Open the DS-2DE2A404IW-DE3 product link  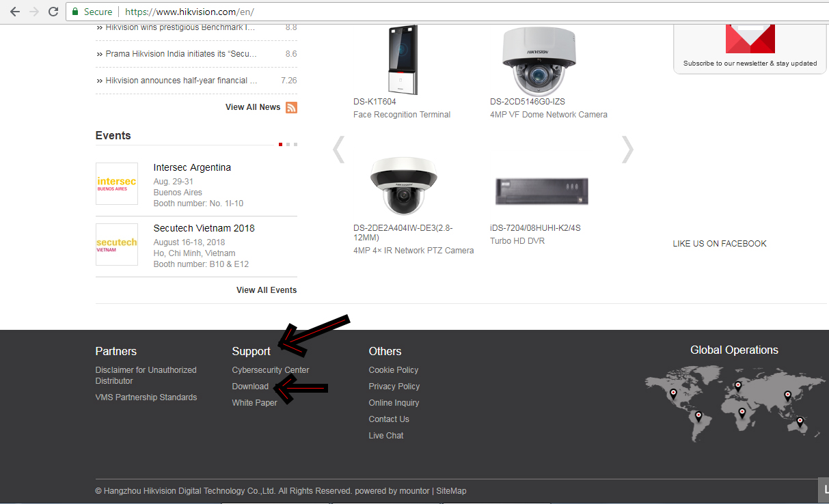coord(403,234)
